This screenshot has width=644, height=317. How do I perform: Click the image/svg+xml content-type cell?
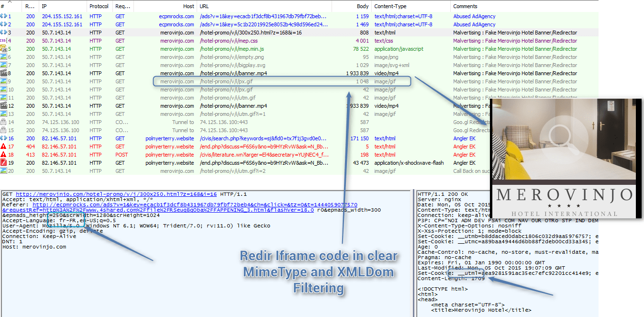(392, 65)
